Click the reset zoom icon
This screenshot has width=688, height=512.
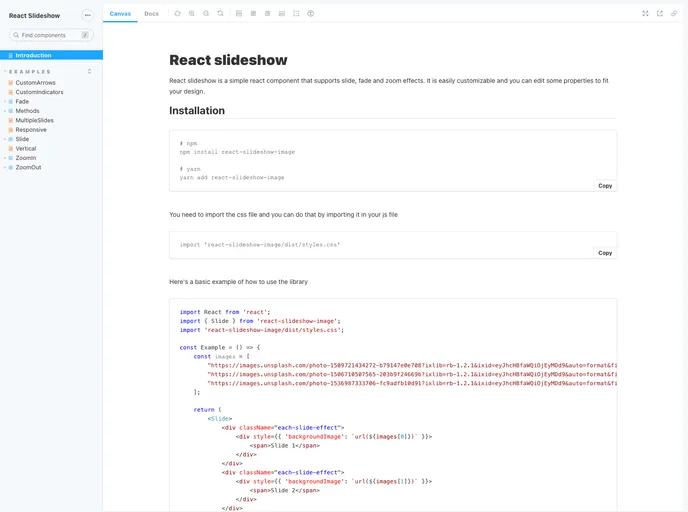point(220,14)
